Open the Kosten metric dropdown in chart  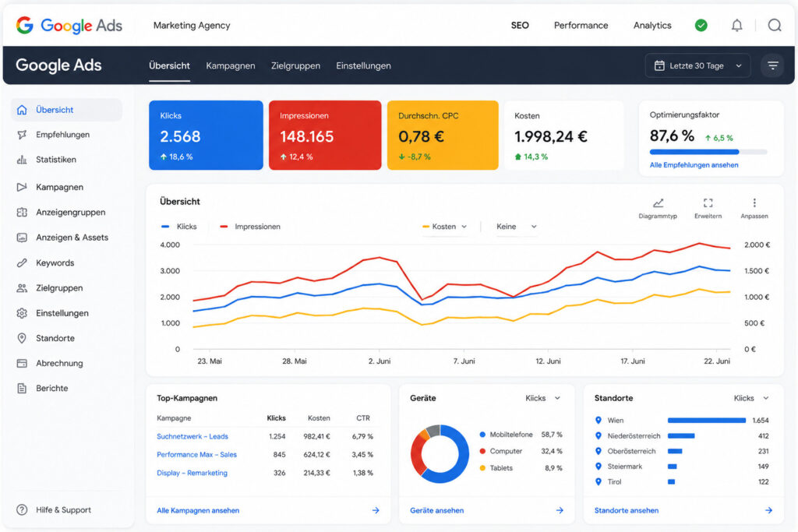tap(445, 227)
